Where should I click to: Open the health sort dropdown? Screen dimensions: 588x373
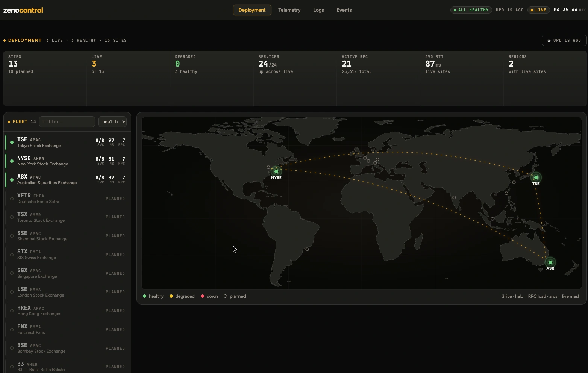(x=112, y=121)
